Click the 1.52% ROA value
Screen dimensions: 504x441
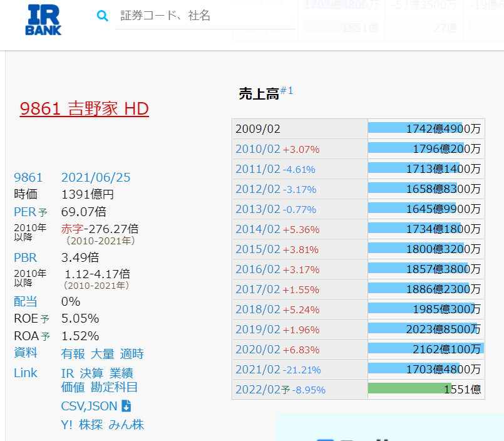[x=80, y=336]
